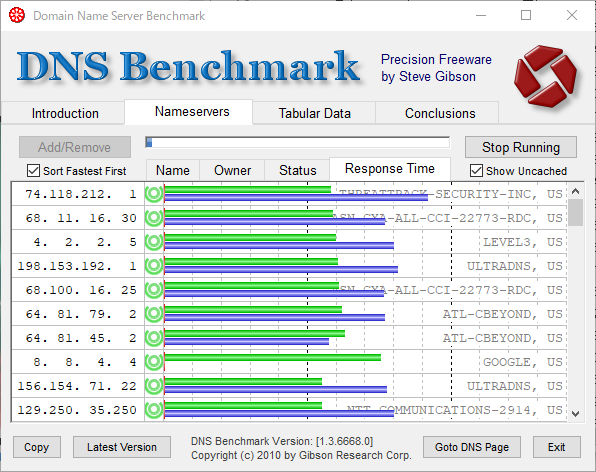596x472 pixels.
Task: Select IP address 64.81.79.2
Action: pos(81,314)
